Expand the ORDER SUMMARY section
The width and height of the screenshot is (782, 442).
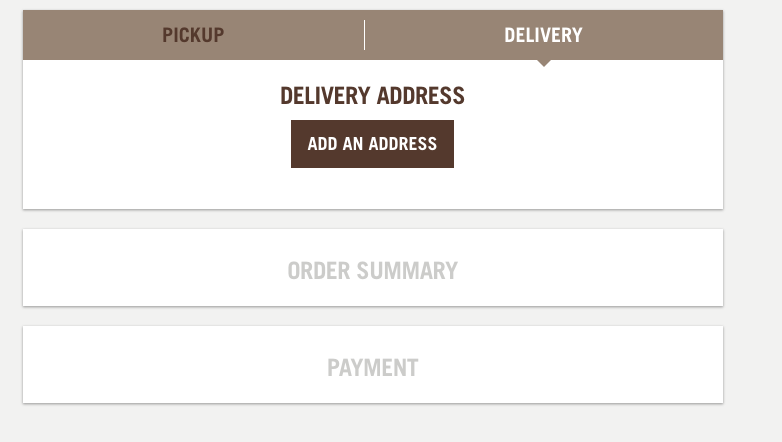pyautogui.click(x=373, y=267)
